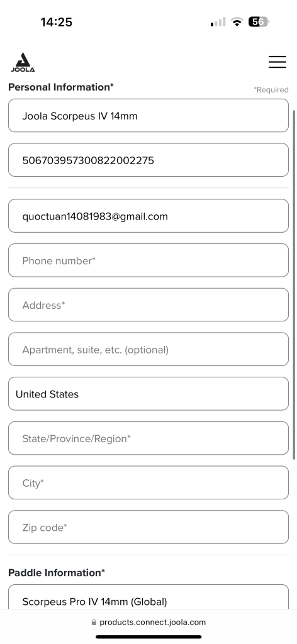The width and height of the screenshot is (297, 644).
Task: Tap the products.connect.joola.com address bar
Action: [148, 622]
